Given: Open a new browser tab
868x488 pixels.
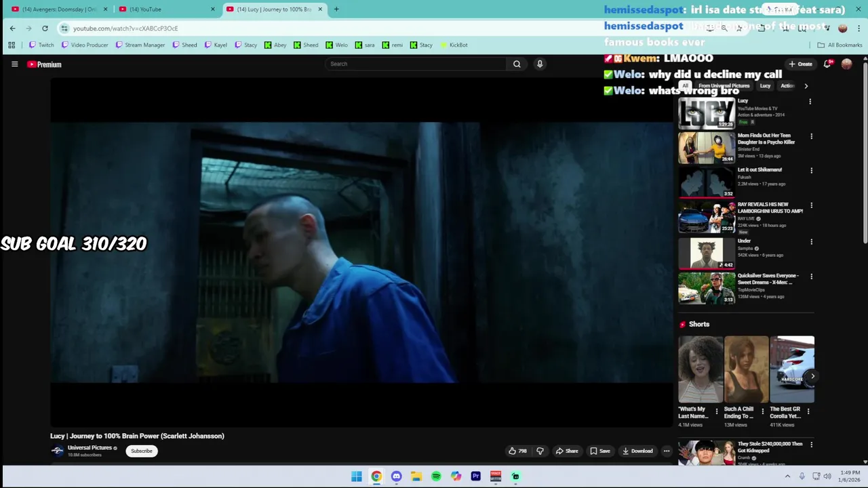Looking at the screenshot, I should pos(336,9).
